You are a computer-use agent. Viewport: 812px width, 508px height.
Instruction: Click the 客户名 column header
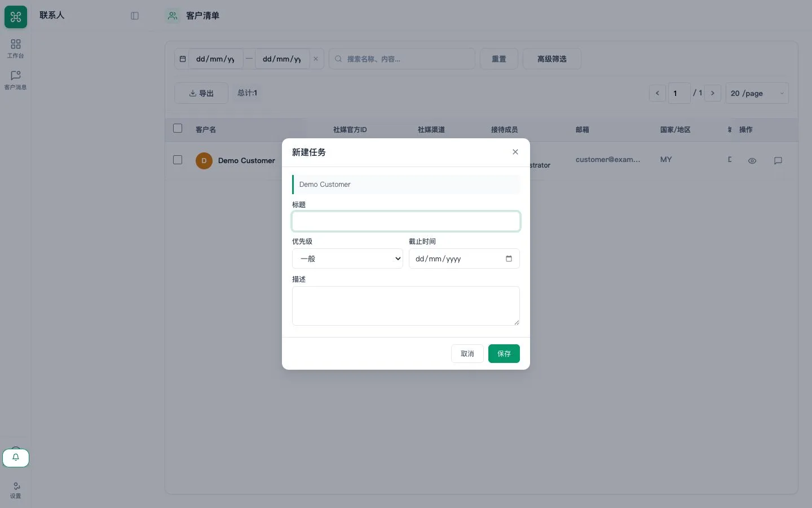pyautogui.click(x=206, y=130)
